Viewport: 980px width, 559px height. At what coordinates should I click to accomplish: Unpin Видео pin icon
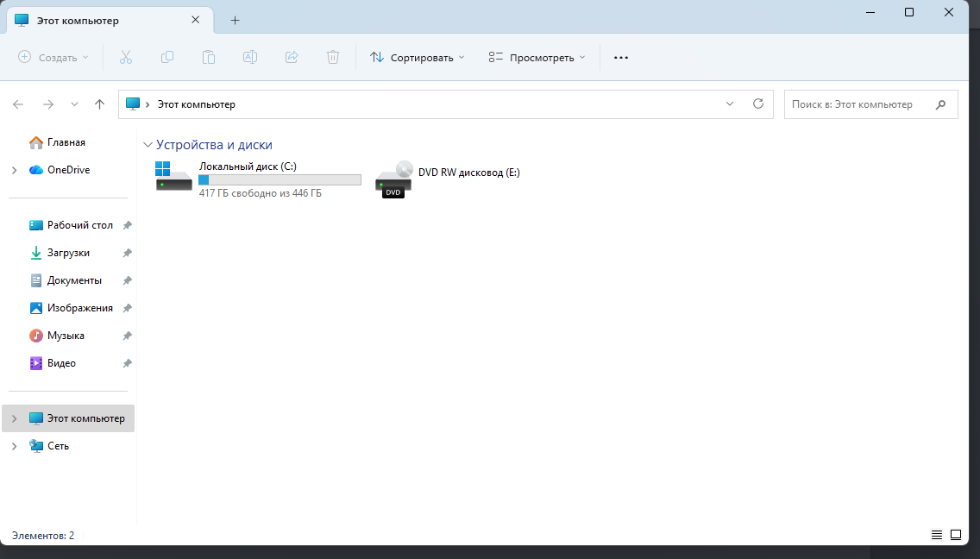tap(127, 362)
